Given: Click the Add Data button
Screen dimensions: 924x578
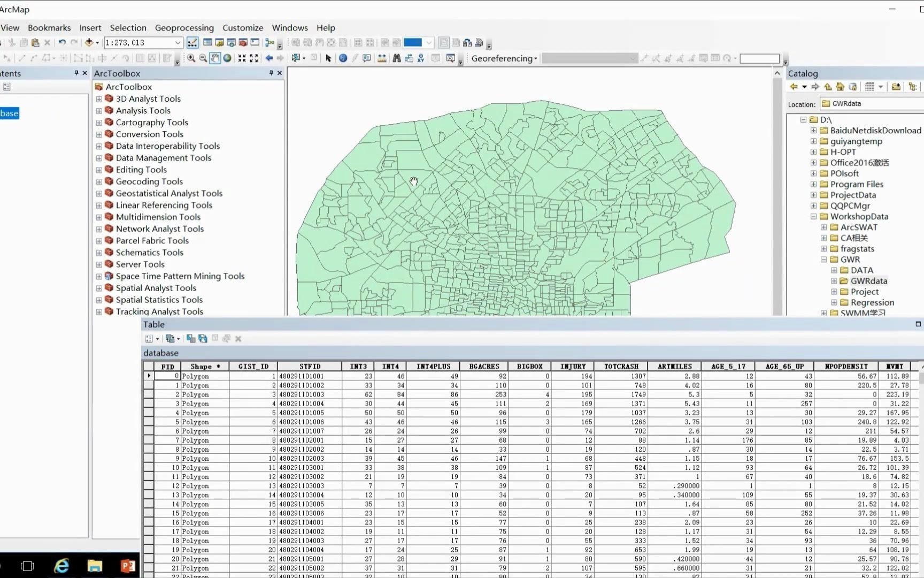Looking at the screenshot, I should [89, 43].
